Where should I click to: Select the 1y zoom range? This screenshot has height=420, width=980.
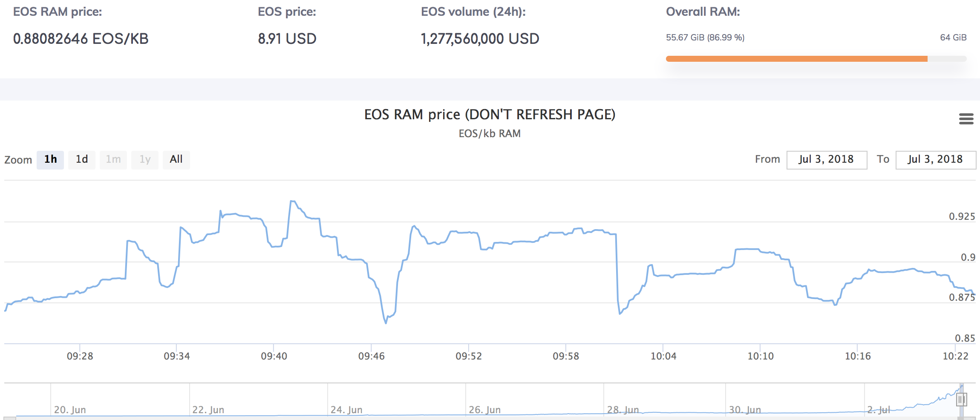(145, 160)
